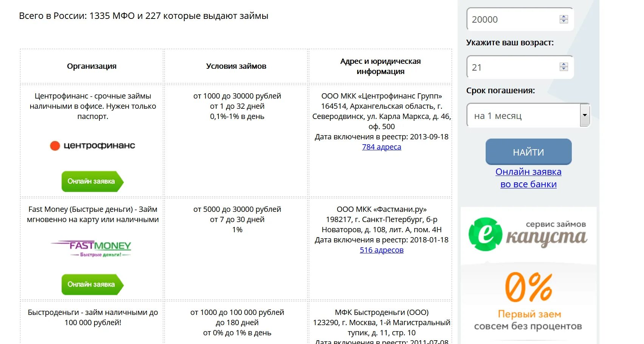
Task: Click the НАЙТИ search button
Action: 528,152
